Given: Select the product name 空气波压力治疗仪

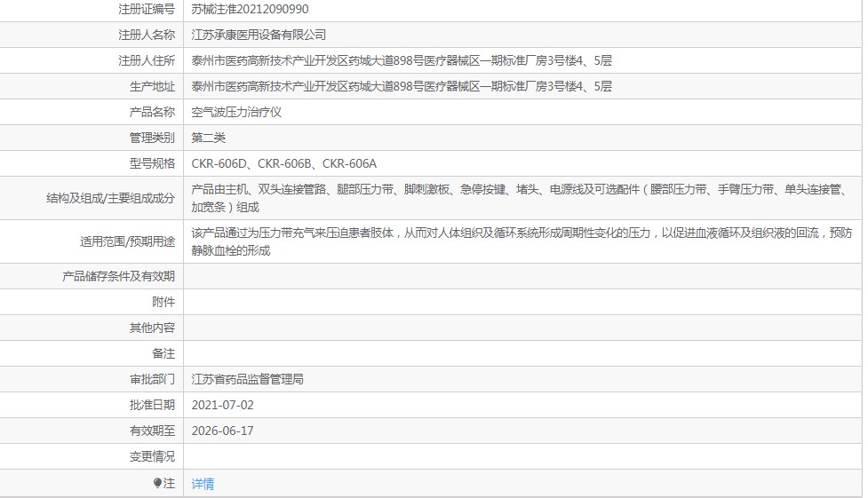Looking at the screenshot, I should click(236, 113).
